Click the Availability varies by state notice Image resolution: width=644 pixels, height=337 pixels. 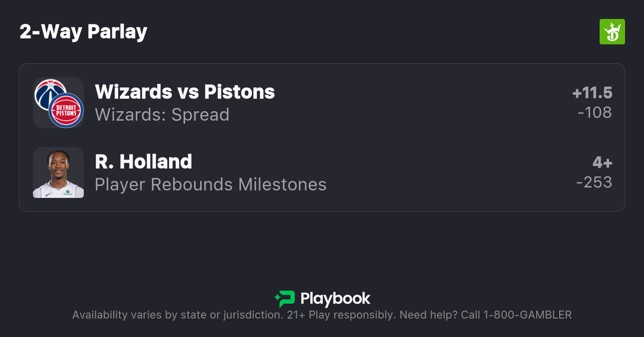click(177, 315)
